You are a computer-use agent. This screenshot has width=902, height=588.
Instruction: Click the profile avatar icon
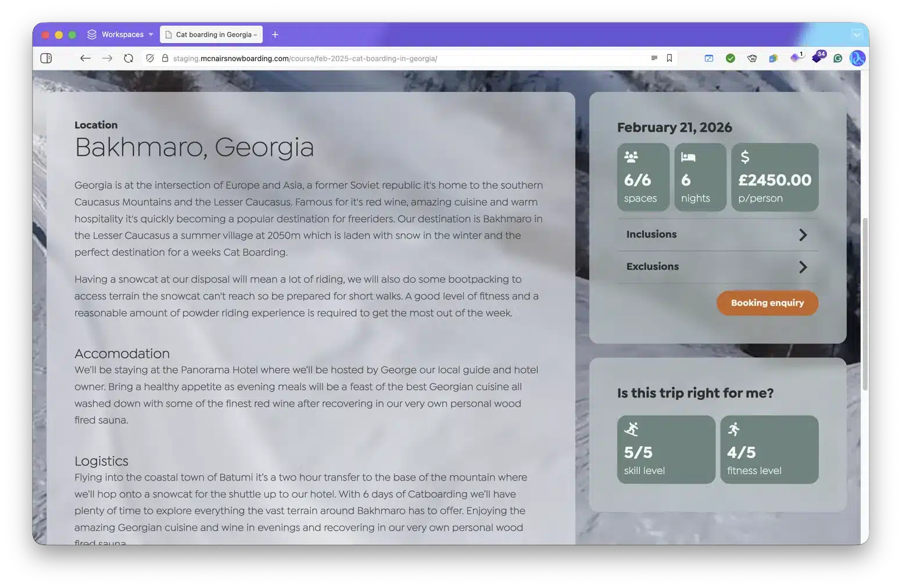click(857, 58)
